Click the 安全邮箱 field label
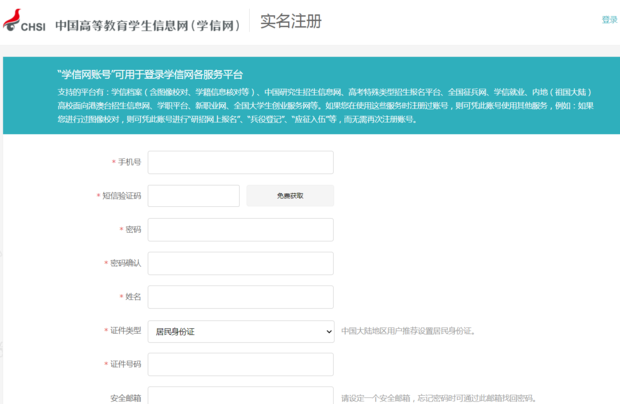The image size is (620, 404). (125, 398)
